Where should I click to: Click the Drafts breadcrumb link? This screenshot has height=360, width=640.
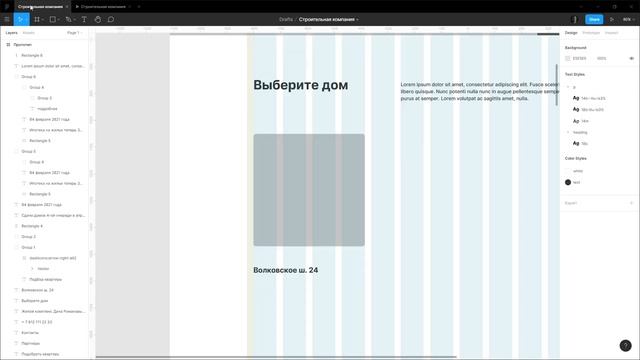pos(286,19)
